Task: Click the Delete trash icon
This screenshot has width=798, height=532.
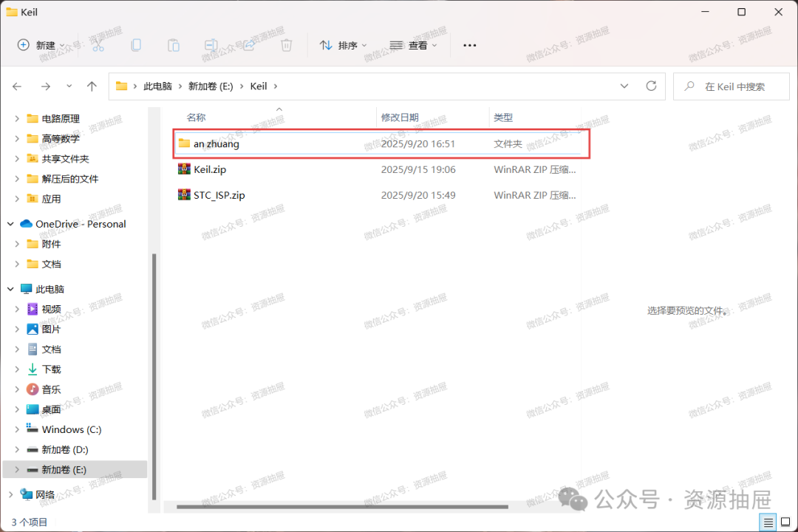Action: (287, 45)
